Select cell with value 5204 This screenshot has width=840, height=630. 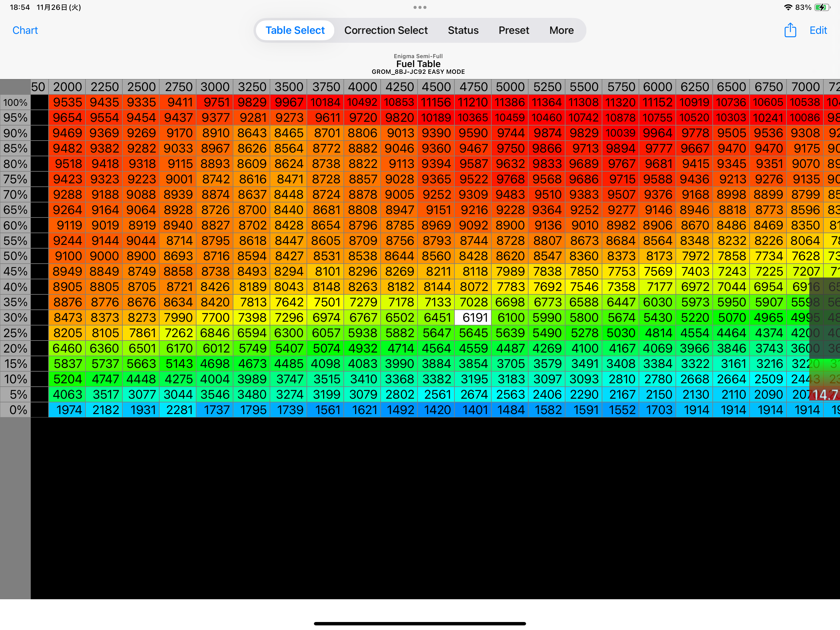point(67,379)
